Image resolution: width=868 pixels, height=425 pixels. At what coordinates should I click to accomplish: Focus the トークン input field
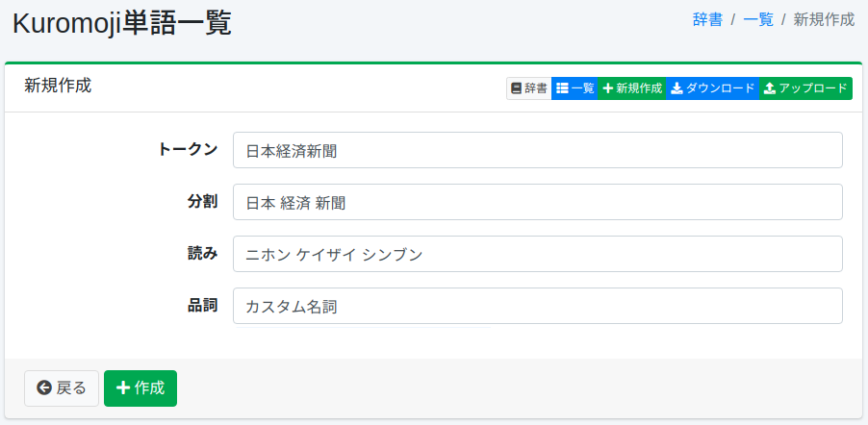tap(537, 150)
